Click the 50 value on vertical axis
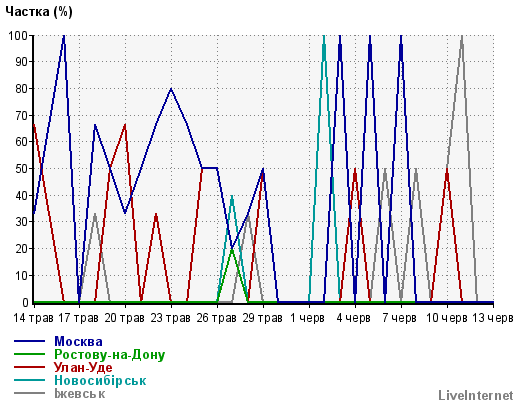Image resolution: width=520 pixels, height=405 pixels. pyautogui.click(x=22, y=169)
